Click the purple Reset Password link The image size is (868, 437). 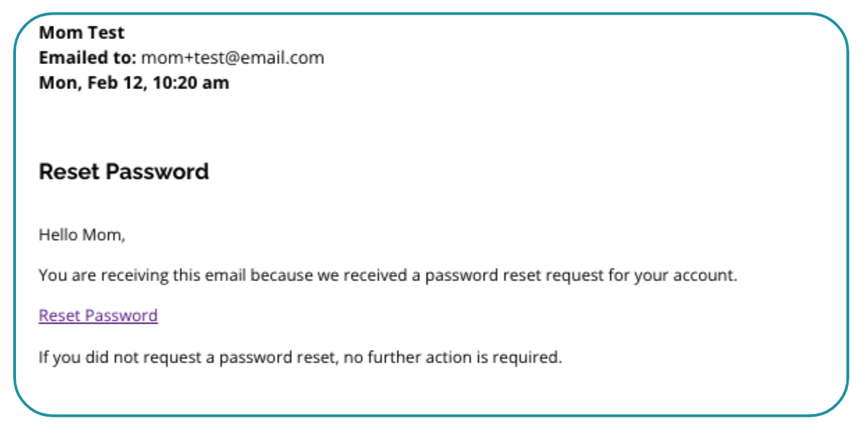[98, 316]
